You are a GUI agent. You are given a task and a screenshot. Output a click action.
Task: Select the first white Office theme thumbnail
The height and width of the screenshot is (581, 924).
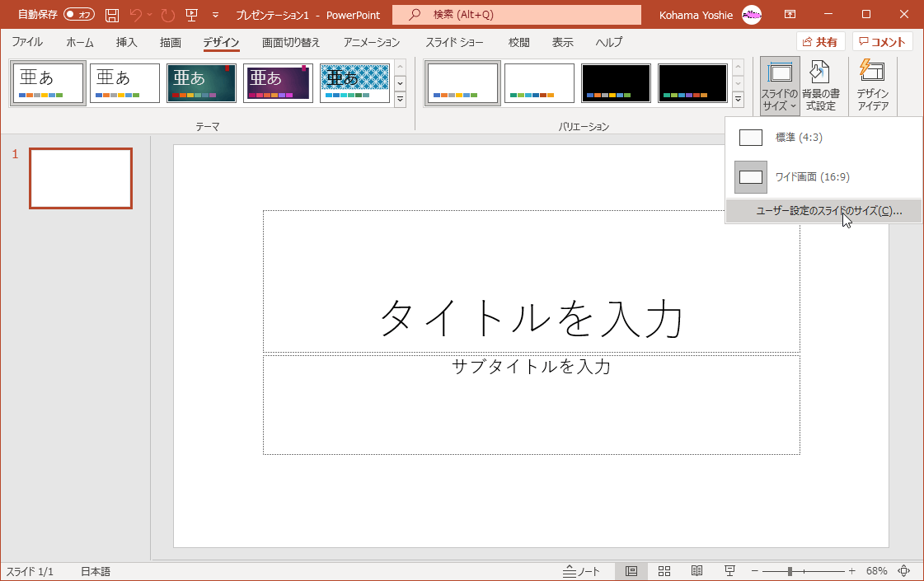48,83
